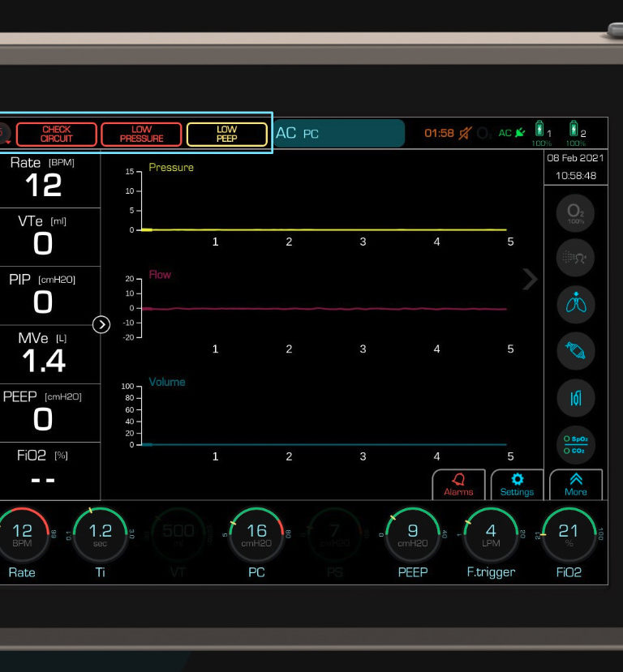Screen dimensions: 623x672
Task: Expand waveform area with right chevron
Action: (530, 280)
